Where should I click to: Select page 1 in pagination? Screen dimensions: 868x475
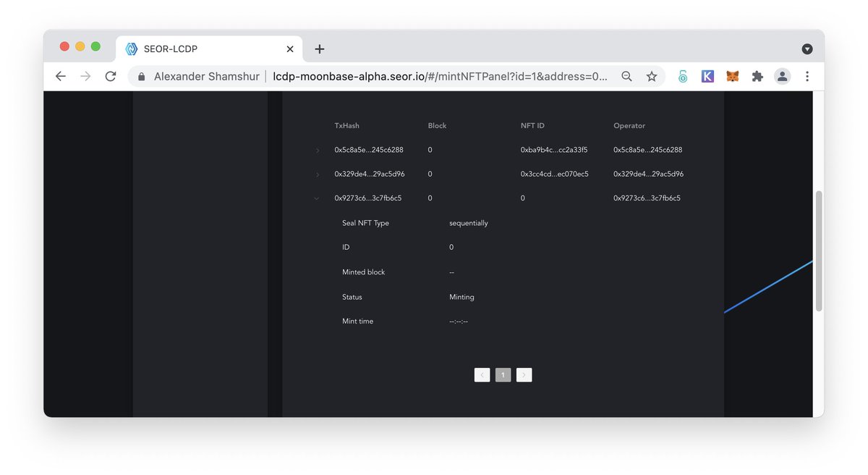(503, 375)
